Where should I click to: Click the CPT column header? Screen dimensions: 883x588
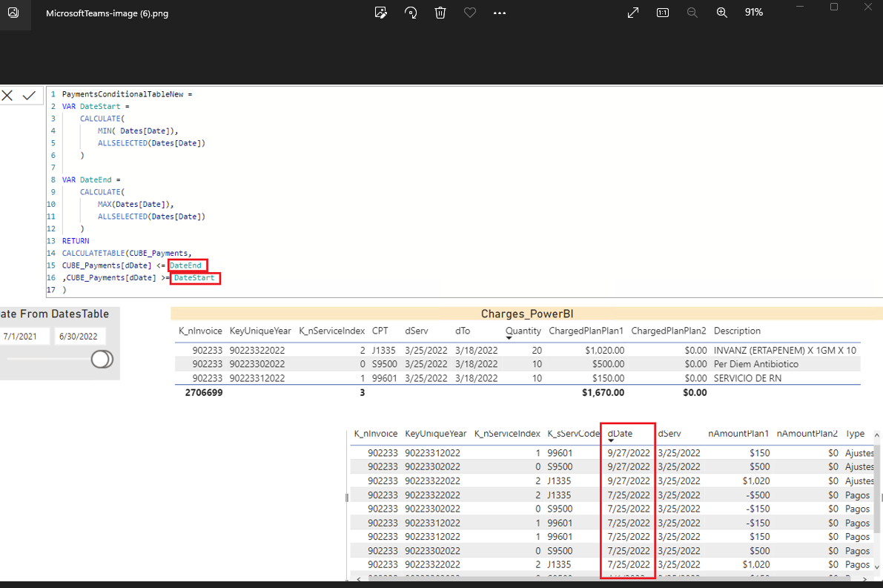380,331
